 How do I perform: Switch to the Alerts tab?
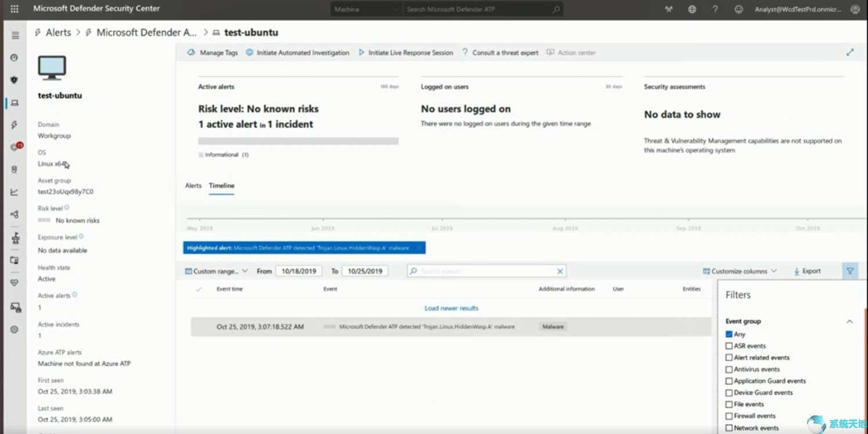pos(193,186)
